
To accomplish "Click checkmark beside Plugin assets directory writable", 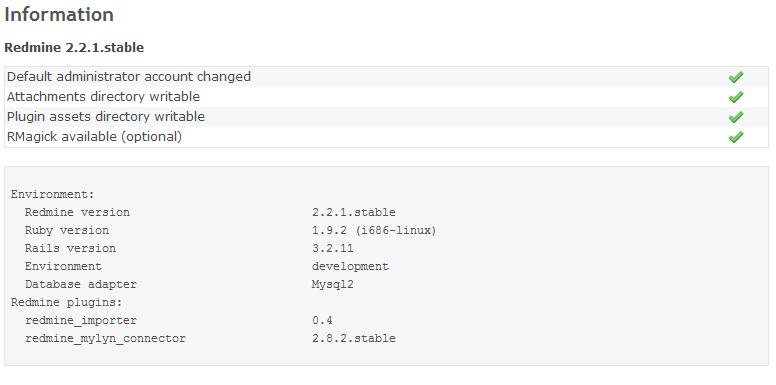I will point(736,117).
